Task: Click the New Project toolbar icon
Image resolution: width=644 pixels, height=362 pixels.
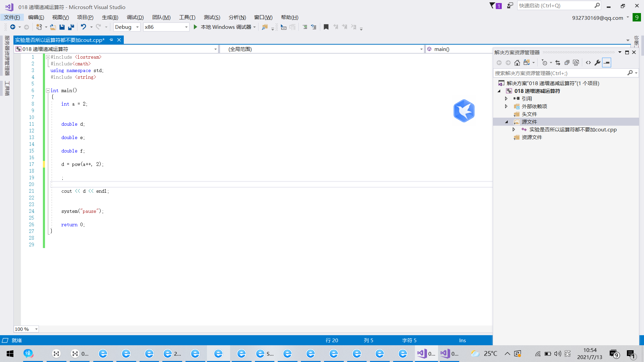Action: click(39, 27)
